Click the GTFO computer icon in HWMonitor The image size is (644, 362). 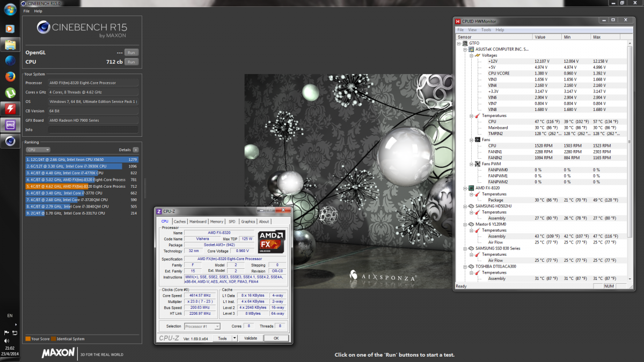click(x=465, y=43)
